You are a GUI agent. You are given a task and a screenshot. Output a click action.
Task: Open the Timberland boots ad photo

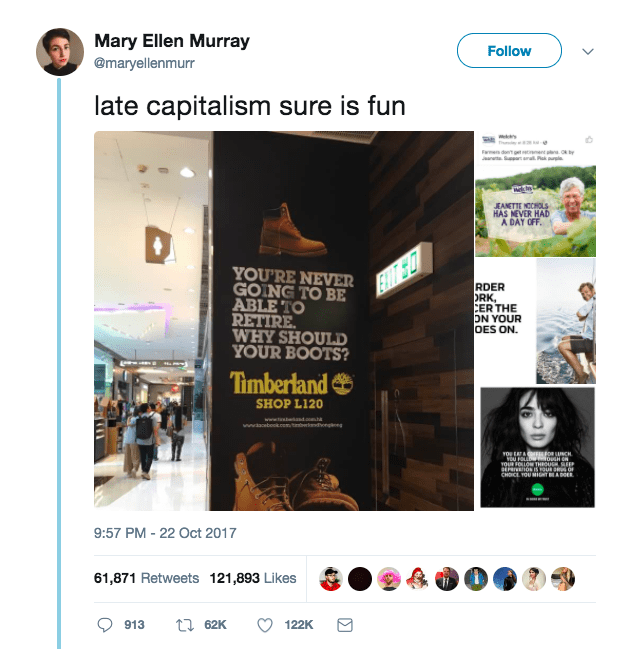(x=284, y=321)
